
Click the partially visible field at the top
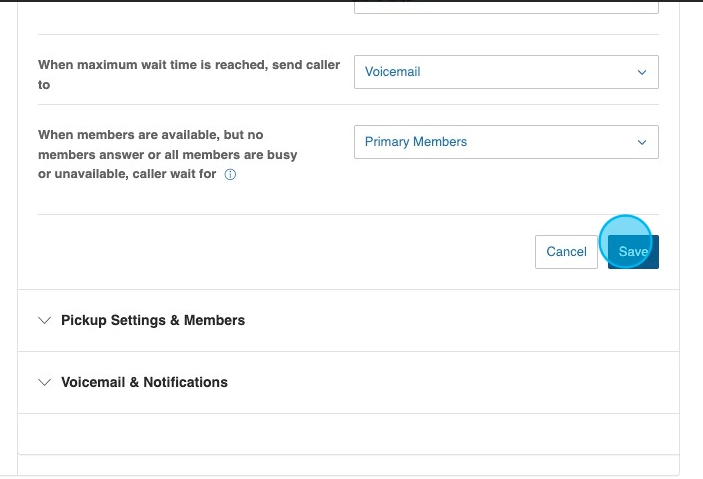coord(505,6)
